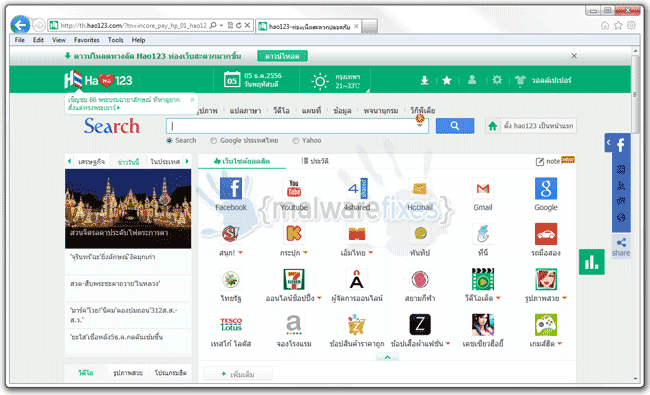Open the View menu
This screenshot has height=395, width=650.
59,40
